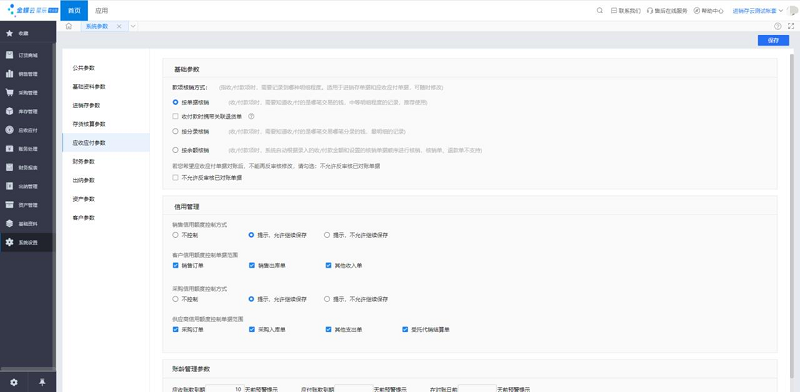
Task: Open 基础资料 sidebar icon
Action: 9,224
